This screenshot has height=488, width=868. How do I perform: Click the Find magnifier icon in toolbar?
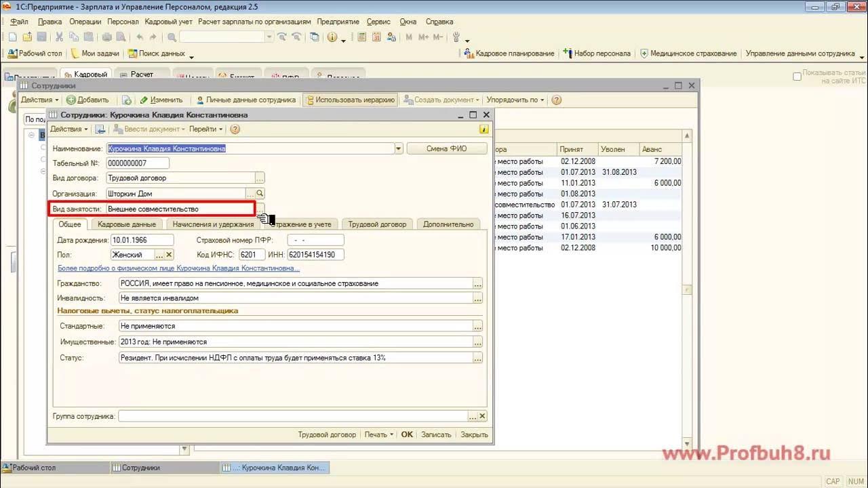172,37
